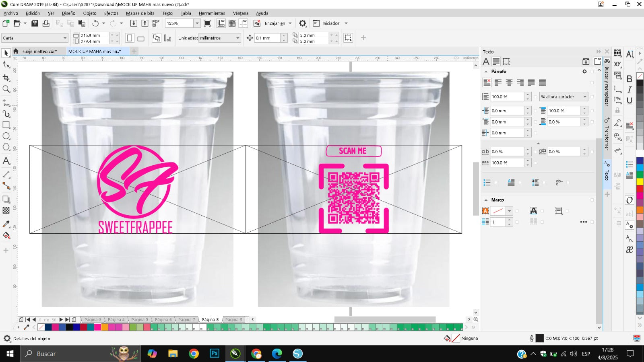Open the 155% zoom level dropdown
This screenshot has width=644, height=362.
[197, 23]
